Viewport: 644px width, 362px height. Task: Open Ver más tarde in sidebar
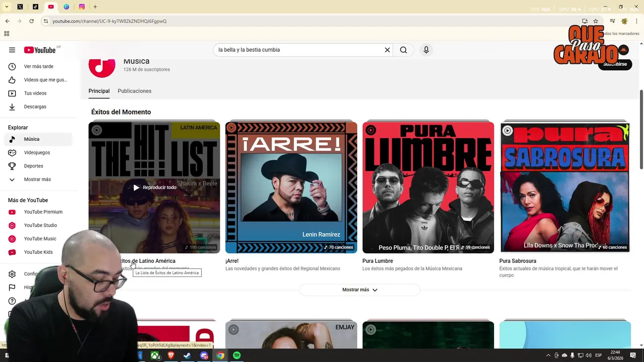[38, 66]
